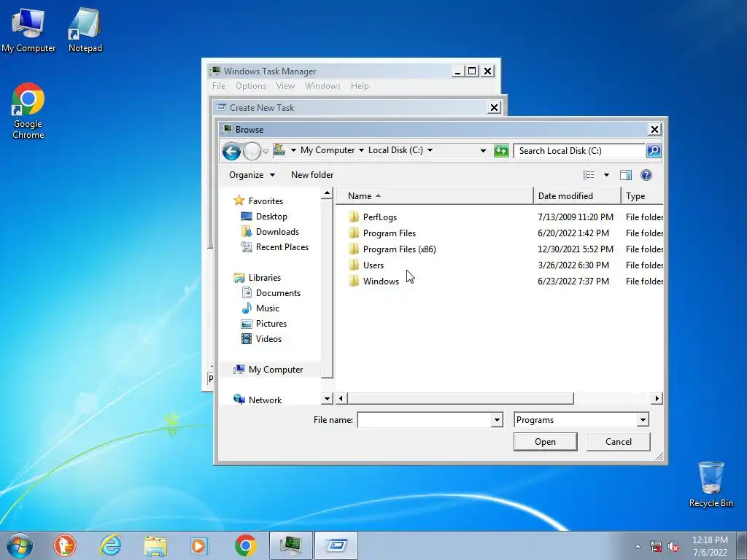This screenshot has height=560, width=747.
Task: Click the green Refresh button
Action: (501, 151)
